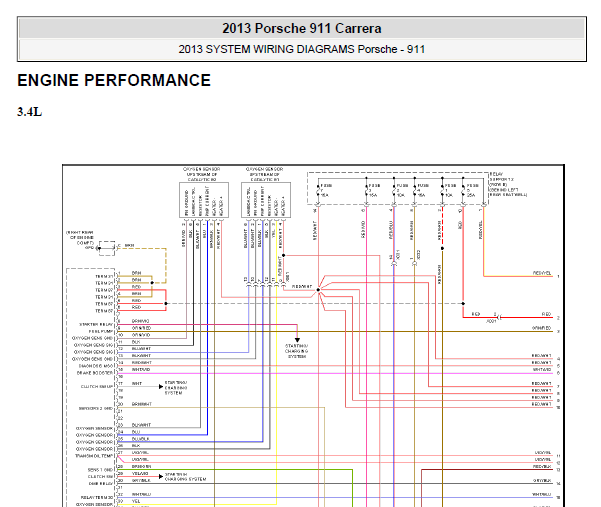
Task: Click the "BLU" wire label at pin 24
Action: 136,432
